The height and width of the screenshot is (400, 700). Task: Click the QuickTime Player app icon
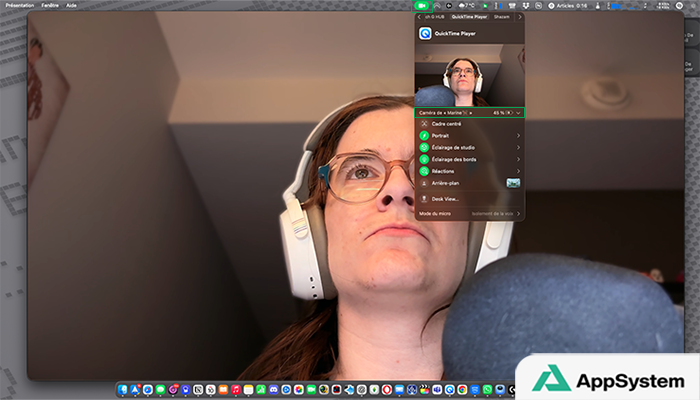pyautogui.click(x=426, y=33)
